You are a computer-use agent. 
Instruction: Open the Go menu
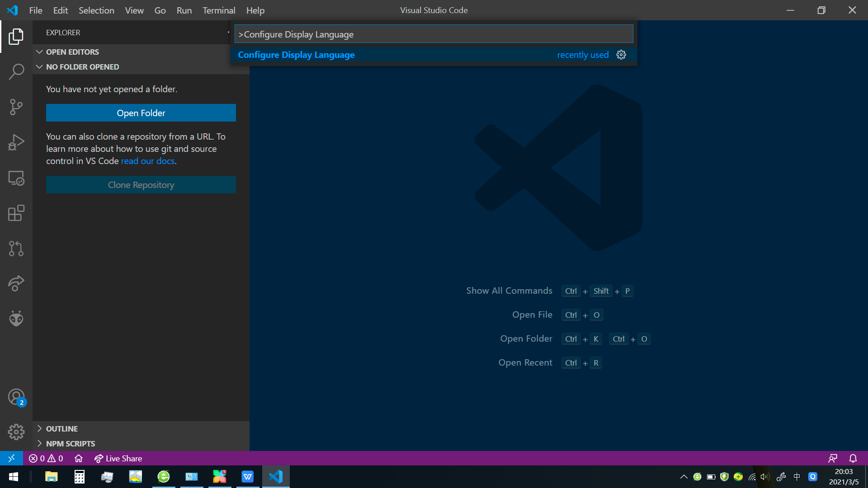160,10
